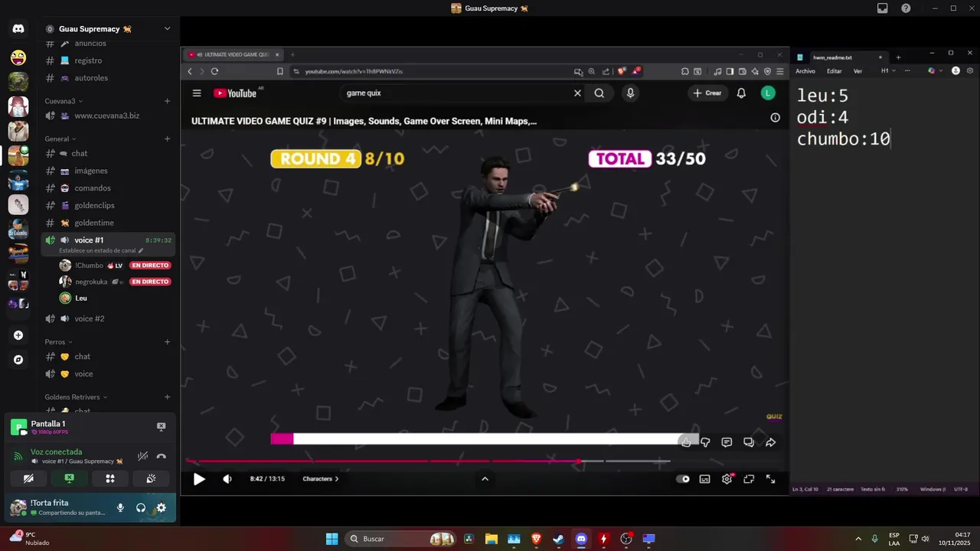
Task: Open Ver menu in Notepad
Action: coord(857,71)
